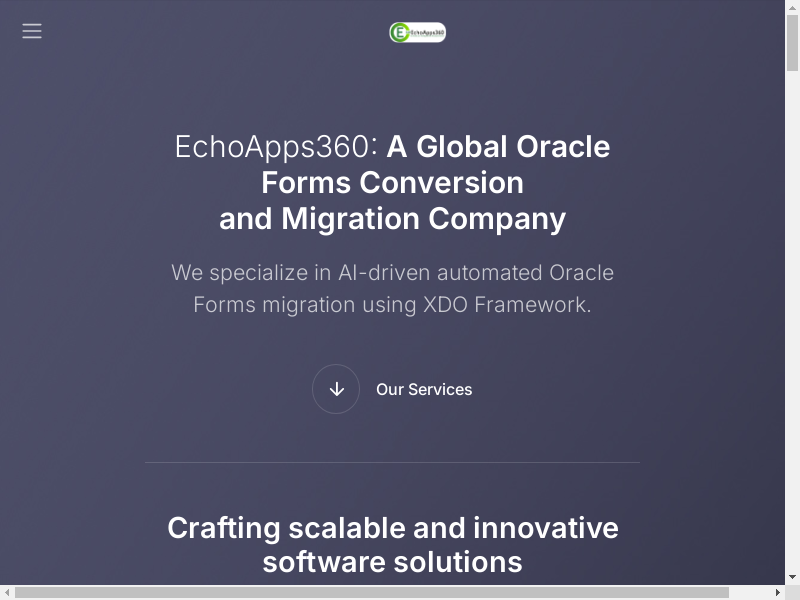This screenshot has width=800, height=600.
Task: Click the bold "Forms Conversion" headline line
Action: 392,183
